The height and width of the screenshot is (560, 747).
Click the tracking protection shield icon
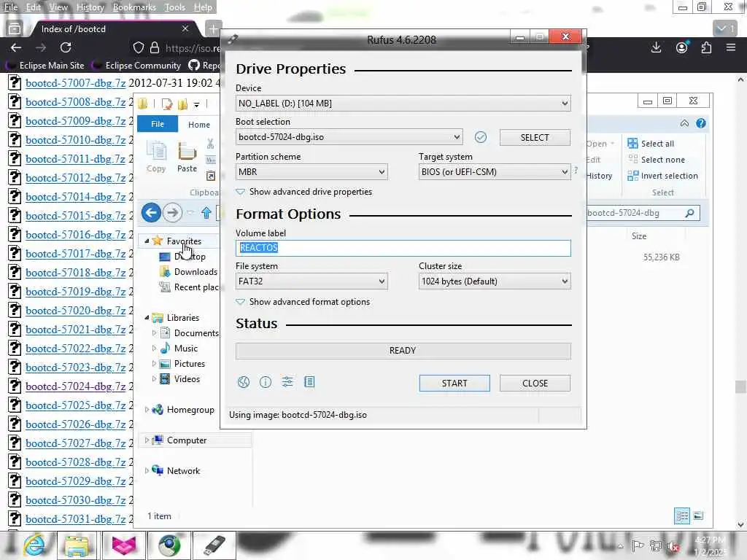click(x=138, y=47)
